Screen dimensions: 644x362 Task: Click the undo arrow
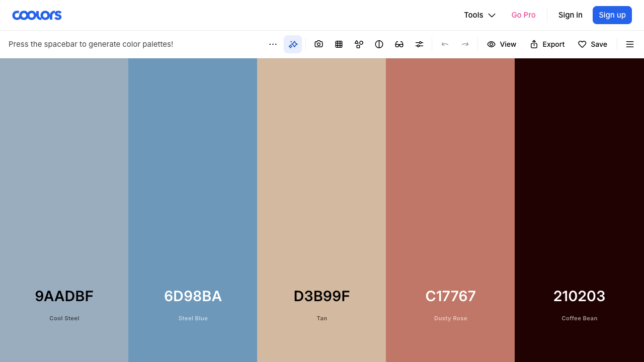(x=445, y=44)
